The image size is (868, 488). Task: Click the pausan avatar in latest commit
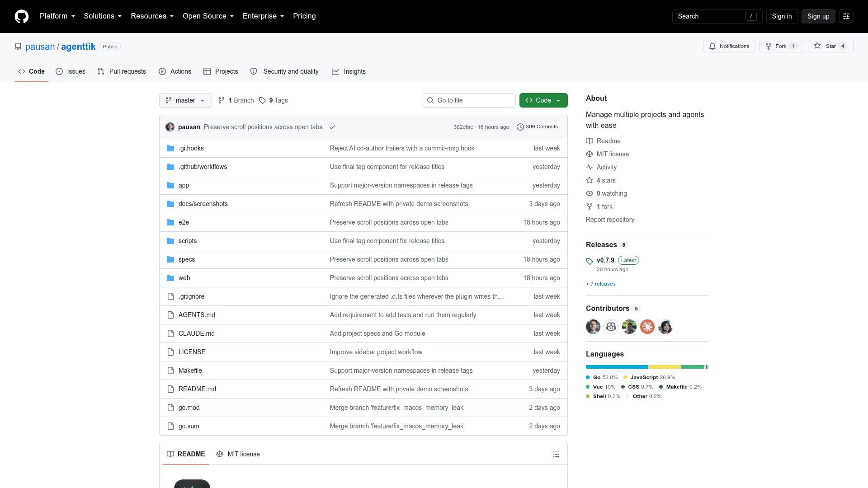pyautogui.click(x=170, y=127)
